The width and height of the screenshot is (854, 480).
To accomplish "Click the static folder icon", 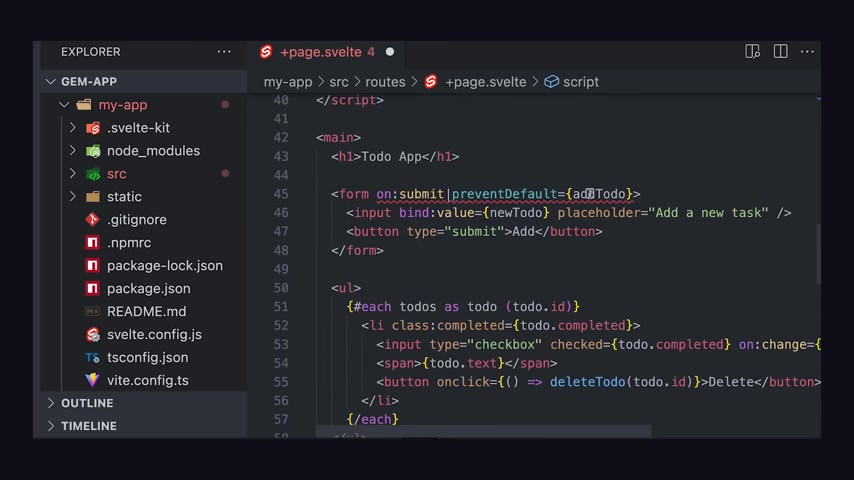I will (x=93, y=197).
